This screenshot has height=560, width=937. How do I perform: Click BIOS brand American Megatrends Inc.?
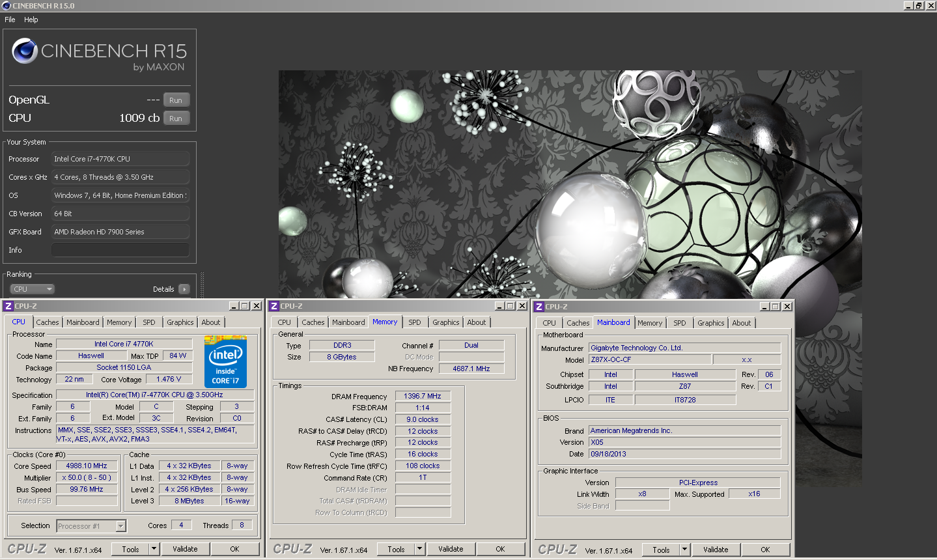click(684, 430)
